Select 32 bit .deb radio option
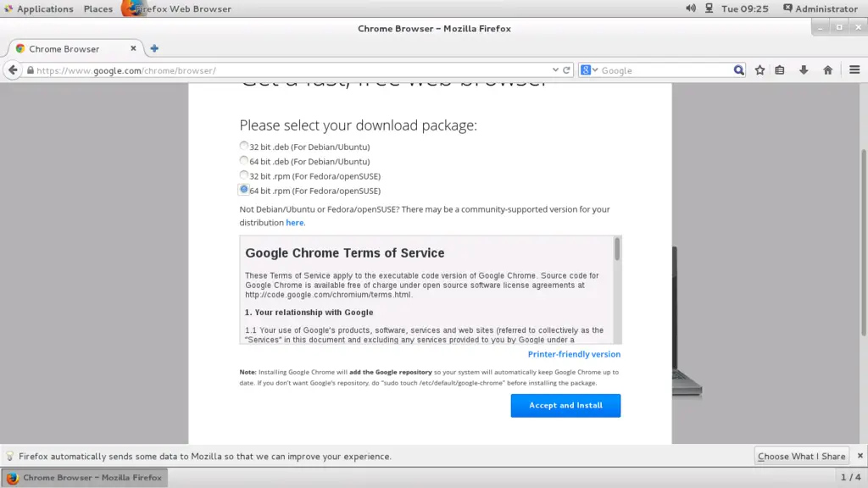 pyautogui.click(x=243, y=146)
